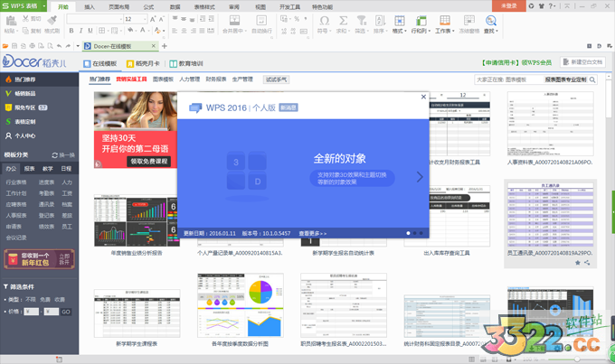
Task: Click the Redo arrow in quick toolbar
Action: click(68, 46)
